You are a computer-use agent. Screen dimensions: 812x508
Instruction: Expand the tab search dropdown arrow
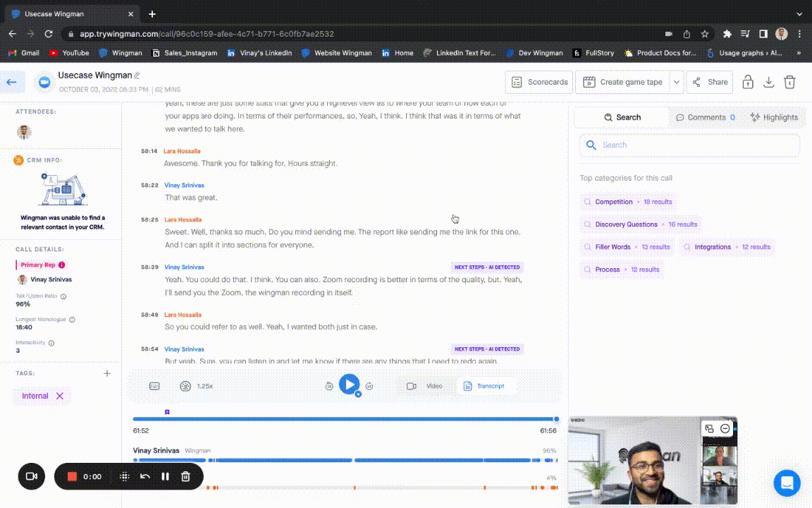click(x=799, y=14)
